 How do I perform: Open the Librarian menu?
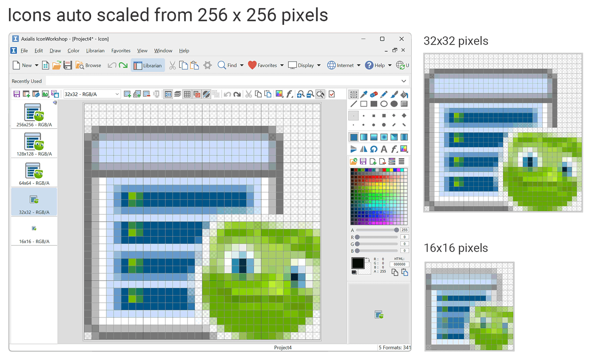coord(95,50)
